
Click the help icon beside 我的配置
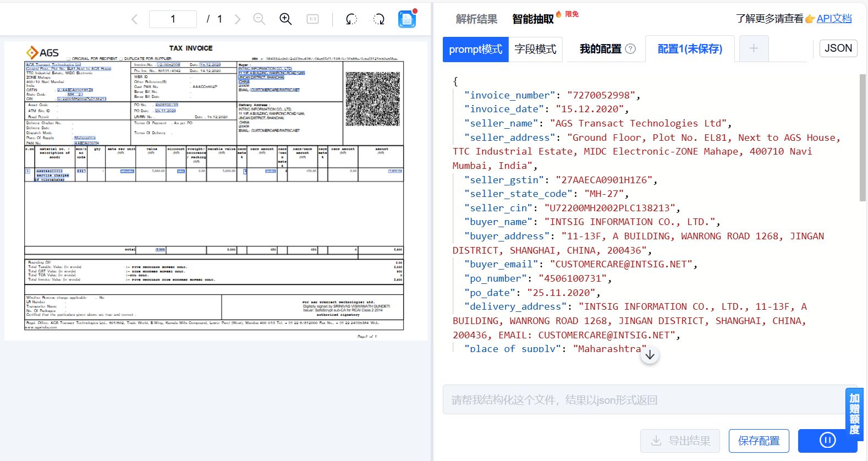631,49
